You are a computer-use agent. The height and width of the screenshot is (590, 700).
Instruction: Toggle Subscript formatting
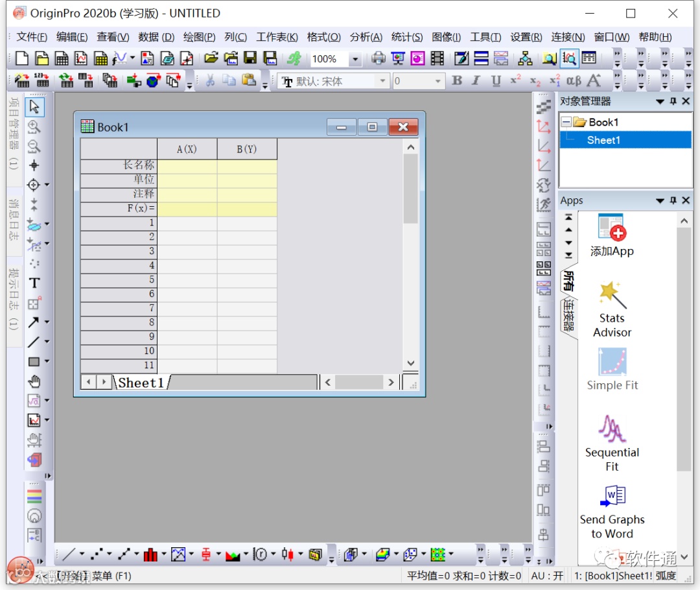pos(535,80)
